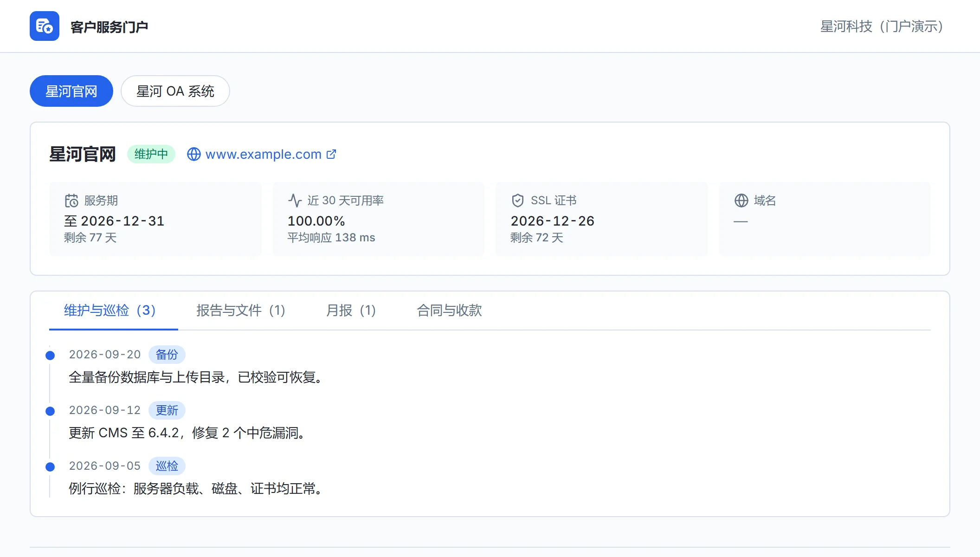
Task: Click the globe icon beside www.example.com
Action: [x=194, y=154]
